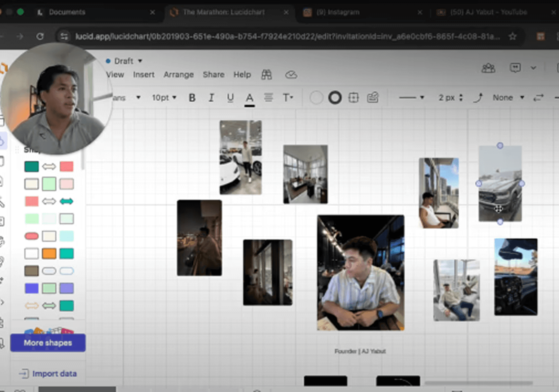This screenshot has width=559, height=392.
Task: Click the browser reload button
Action: click(40, 36)
